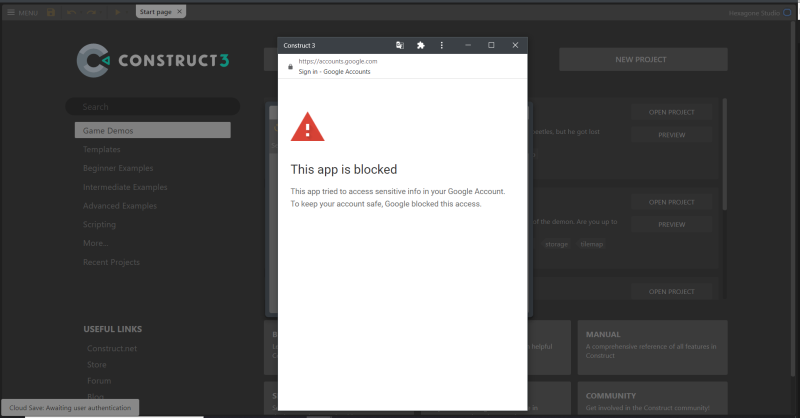Focus the Search field in sidebar
800x418 pixels.
[153, 107]
